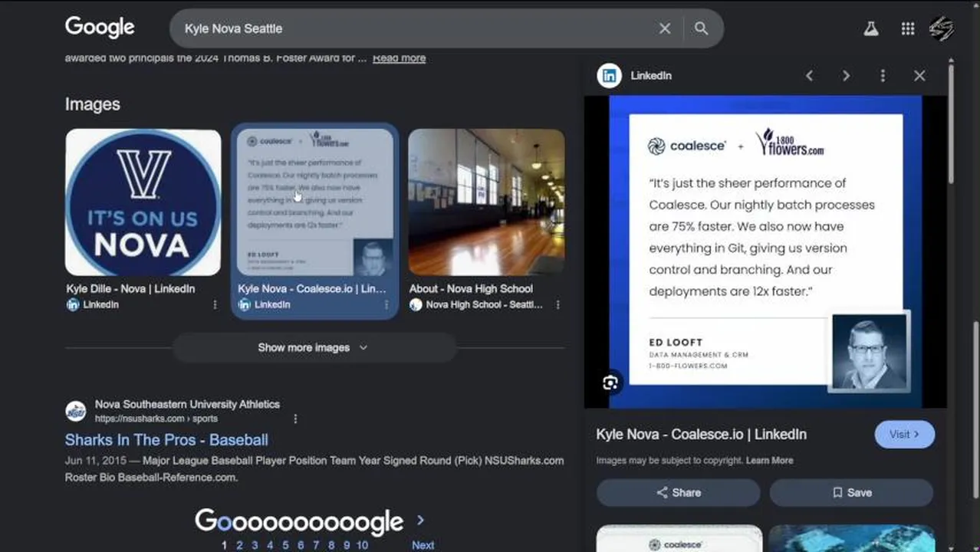Click the Visit button
Viewport: 980px width, 552px height.
tap(905, 435)
